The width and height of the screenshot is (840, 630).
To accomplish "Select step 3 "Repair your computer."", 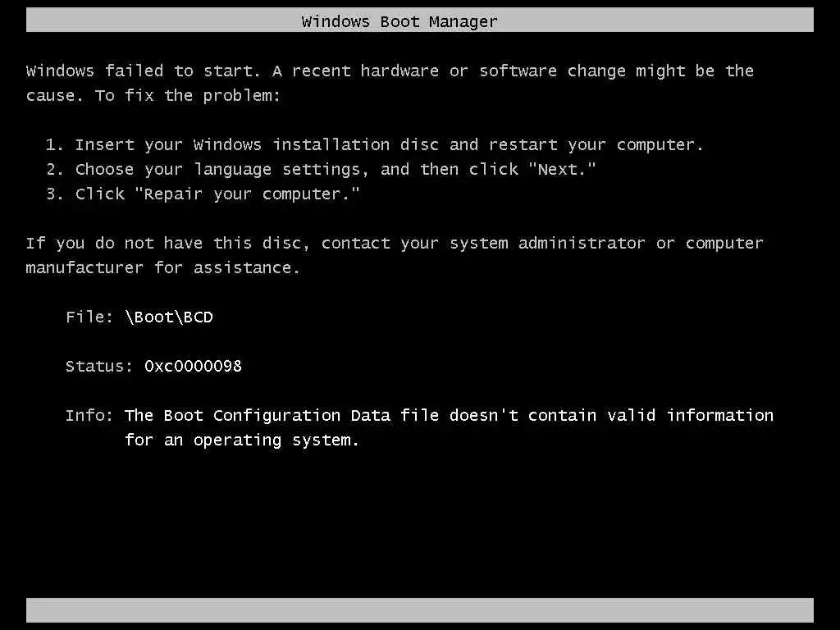I will (x=203, y=194).
